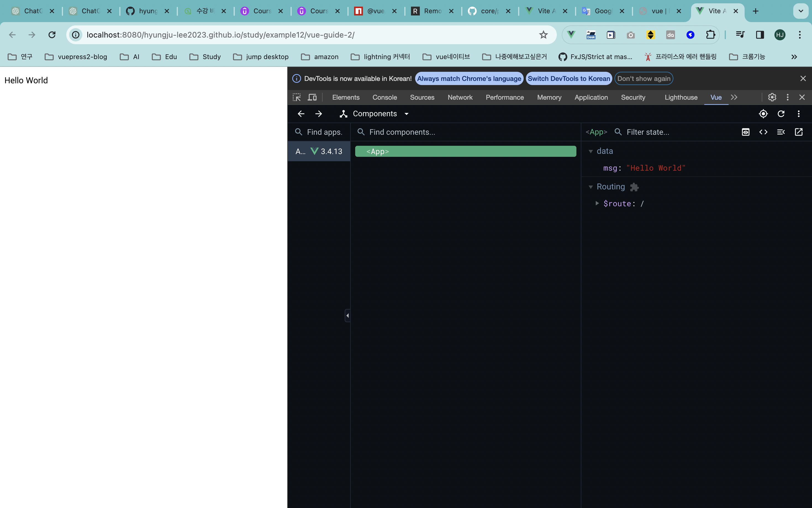Open Chrome three-dot menu
Viewport: 812px width, 508px height.
coord(800,35)
